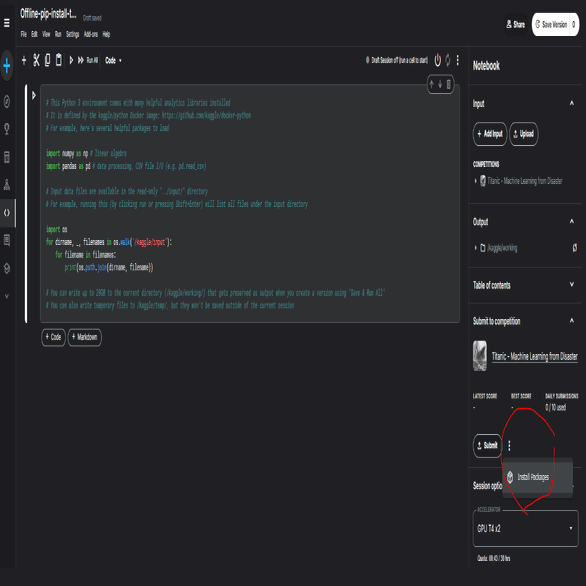
Task: Click the Run All button
Action: 88,60
